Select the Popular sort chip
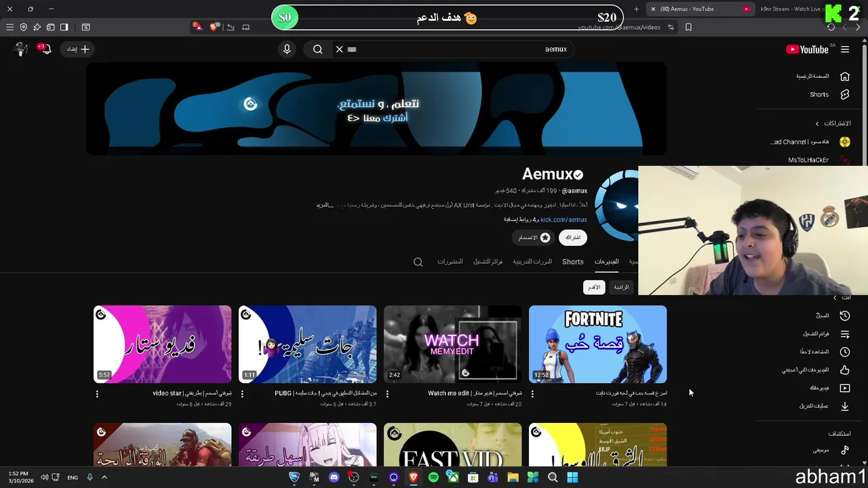868x488 pixels. point(621,287)
